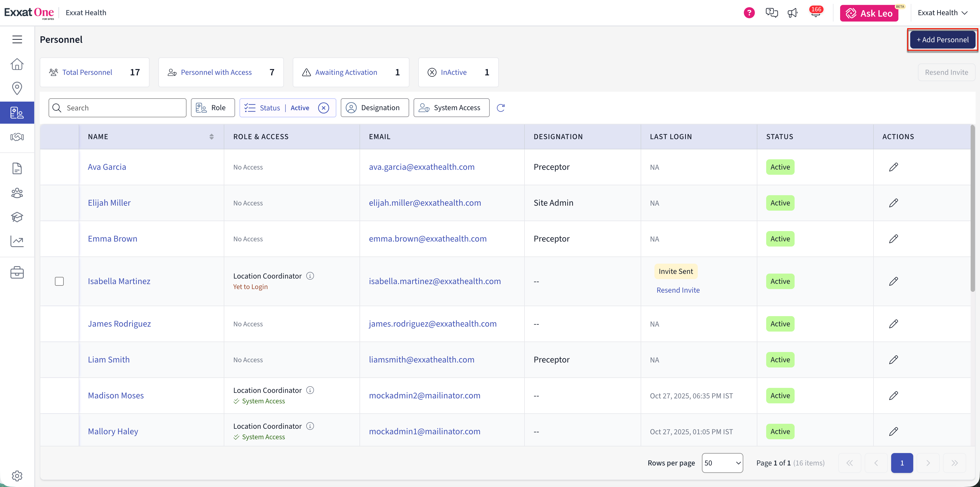The height and width of the screenshot is (487, 980).
Task: Open the announcements megaphone icon
Action: pyautogui.click(x=792, y=13)
